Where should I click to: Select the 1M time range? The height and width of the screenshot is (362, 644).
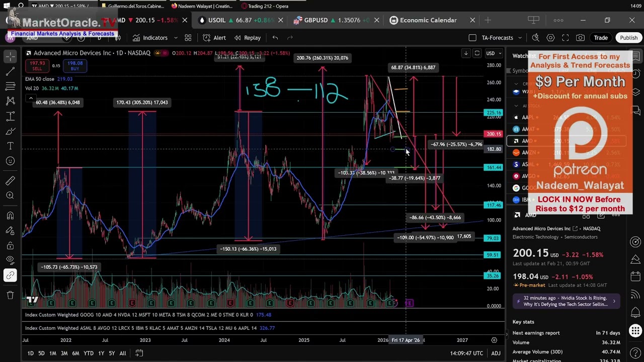click(x=52, y=353)
